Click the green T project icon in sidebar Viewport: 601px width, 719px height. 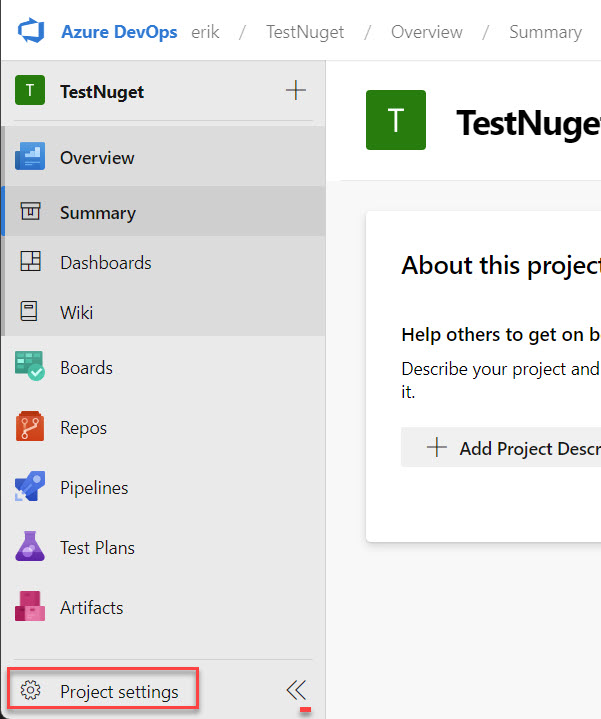pos(30,90)
